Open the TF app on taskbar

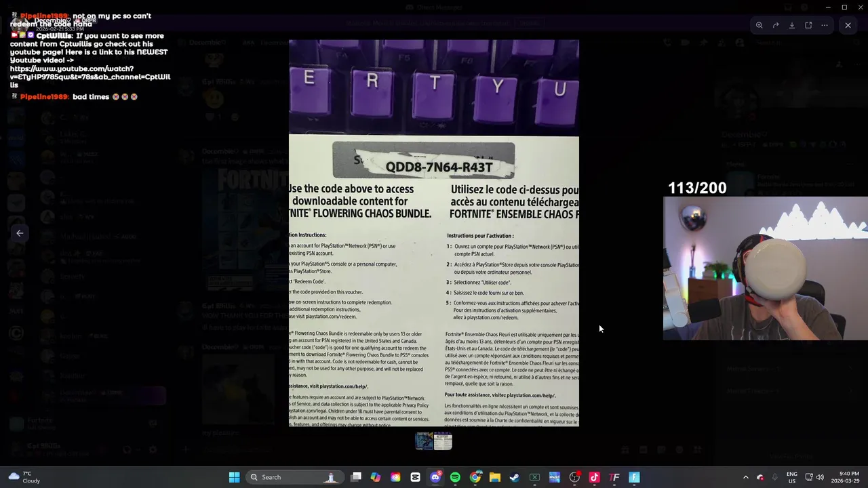click(614, 477)
